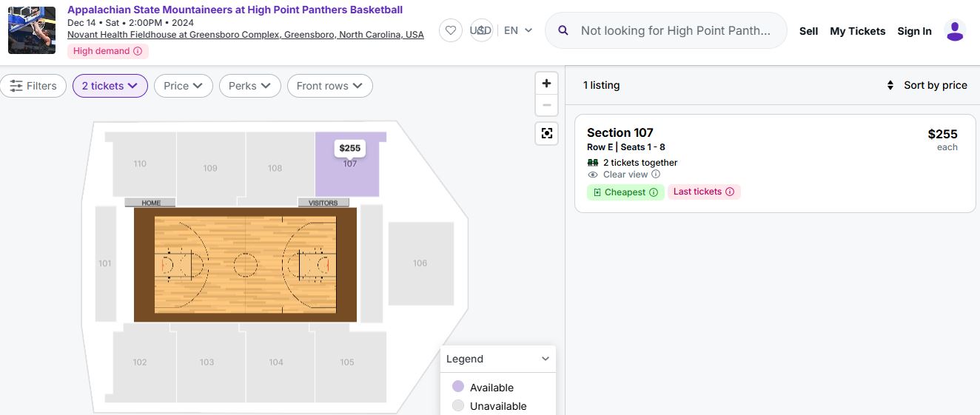
Task: Go to My Tickets
Action: tap(857, 31)
